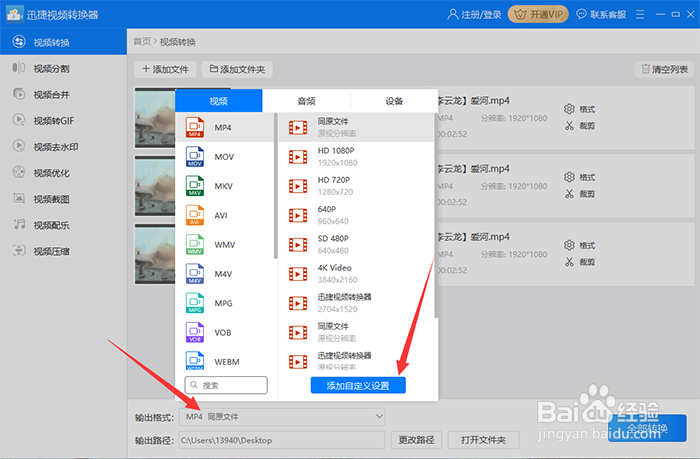The width and height of the screenshot is (700, 459).
Task: Choose 640P 960x640 resolution
Action: click(356, 215)
